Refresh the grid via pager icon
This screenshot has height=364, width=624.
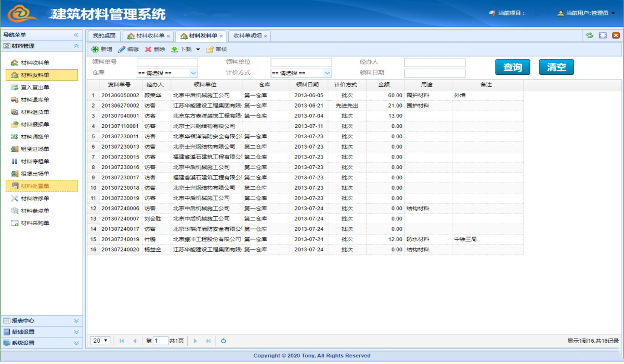[224, 341]
